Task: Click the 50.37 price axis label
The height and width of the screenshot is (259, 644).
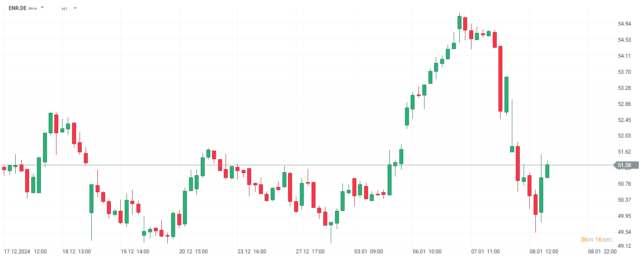Action: point(624,200)
